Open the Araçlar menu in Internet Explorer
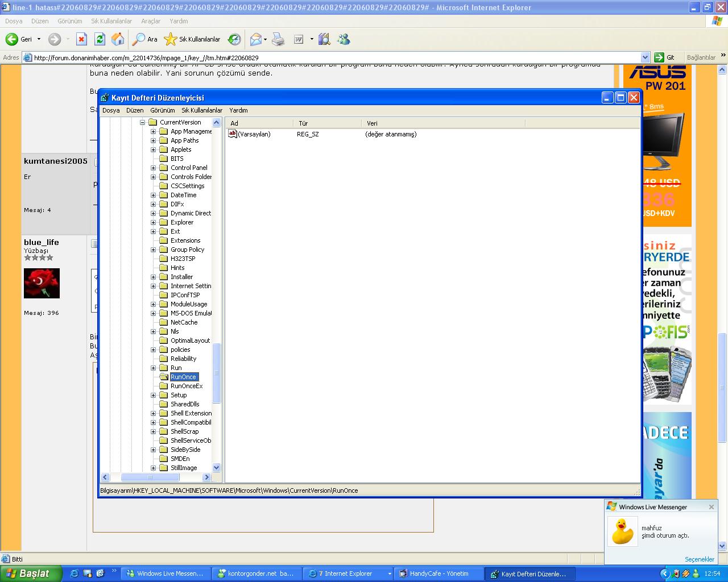The width and height of the screenshot is (728, 582). 151,21
